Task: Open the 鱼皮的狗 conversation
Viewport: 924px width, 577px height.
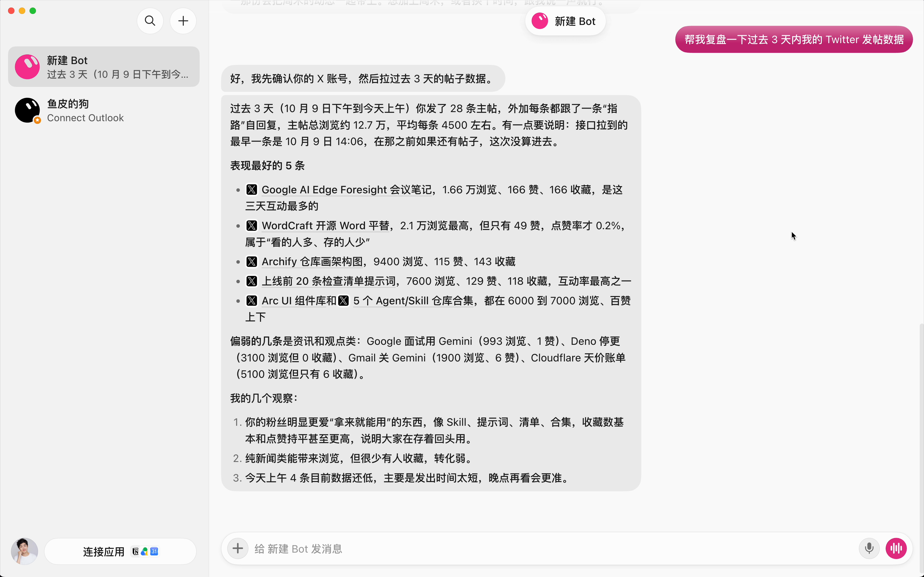Action: (104, 111)
